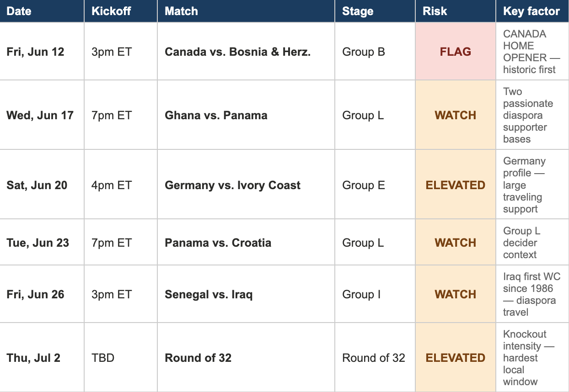Click the Stage column header
This screenshot has height=392, width=569.
(375, 11)
